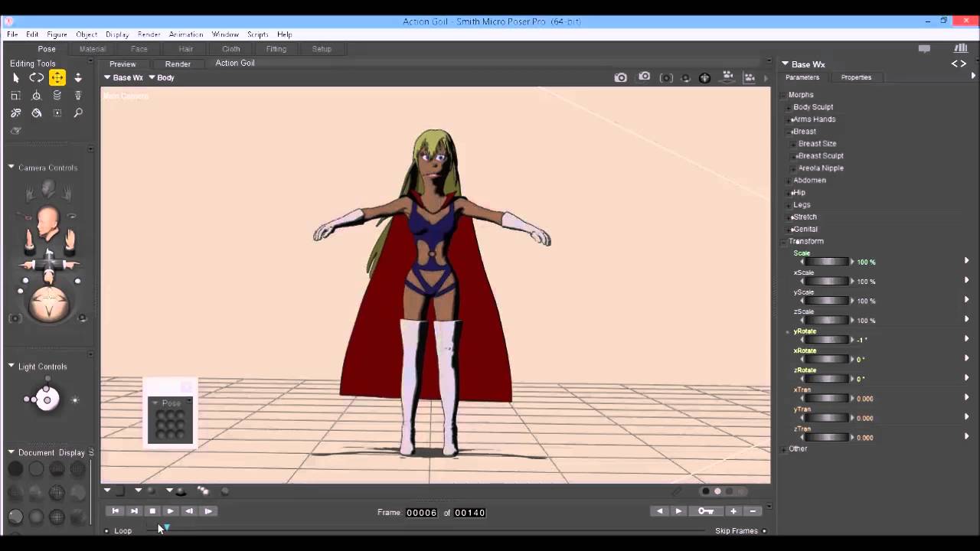Collapse the Transform parameter group
Screen dimensions: 980x551
[784, 241]
